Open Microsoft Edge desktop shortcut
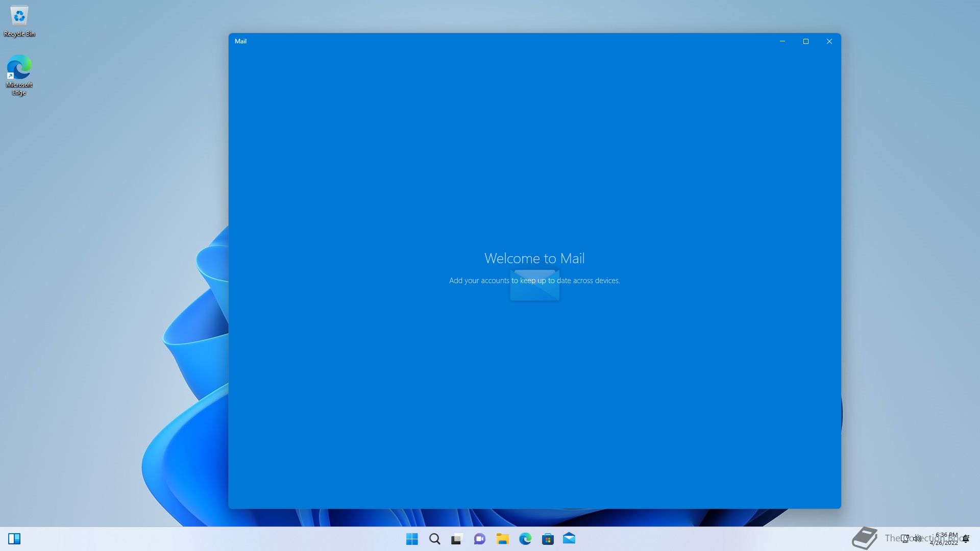 click(19, 75)
